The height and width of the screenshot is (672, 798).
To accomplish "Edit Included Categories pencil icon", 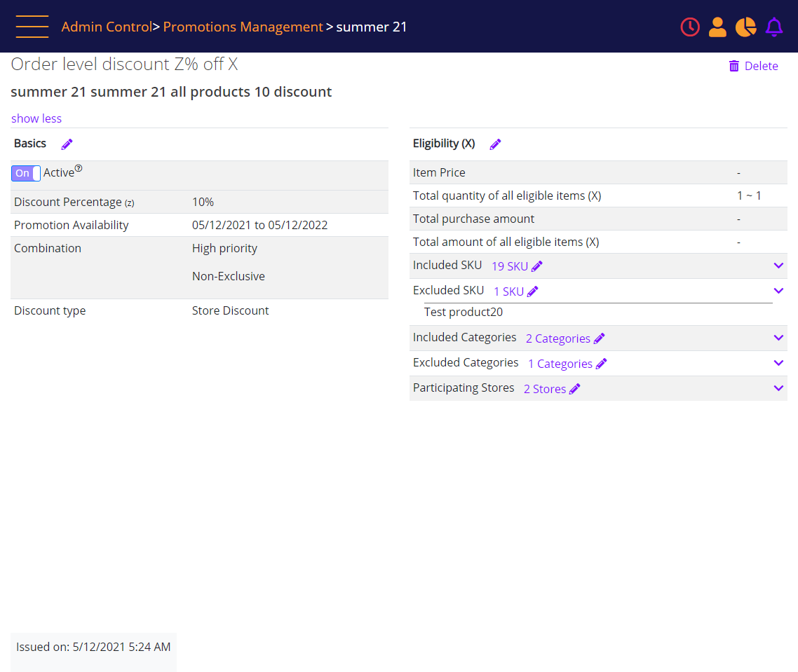I will 599,338.
